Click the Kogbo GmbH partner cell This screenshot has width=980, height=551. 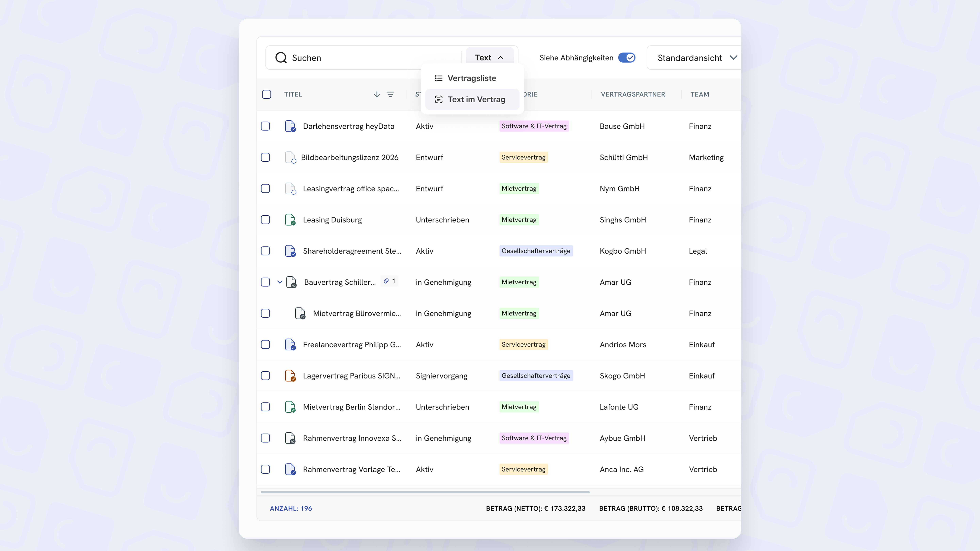tap(623, 251)
